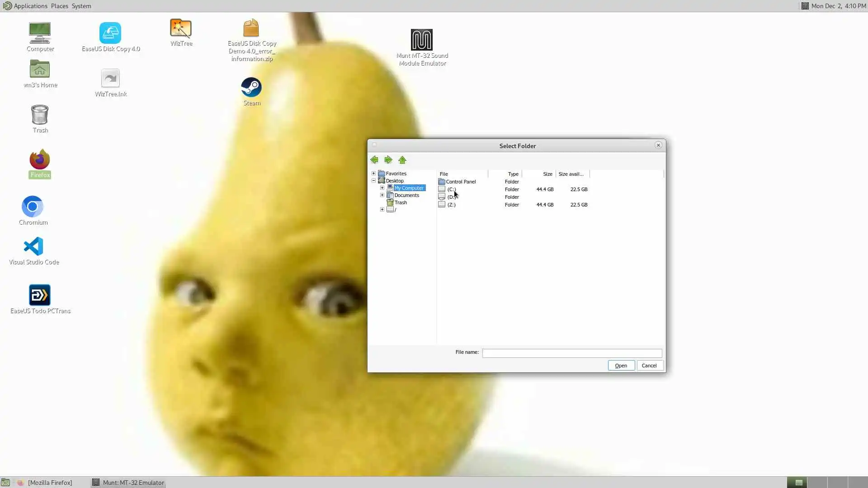Open the Places menu
The width and height of the screenshot is (868, 488).
[59, 6]
